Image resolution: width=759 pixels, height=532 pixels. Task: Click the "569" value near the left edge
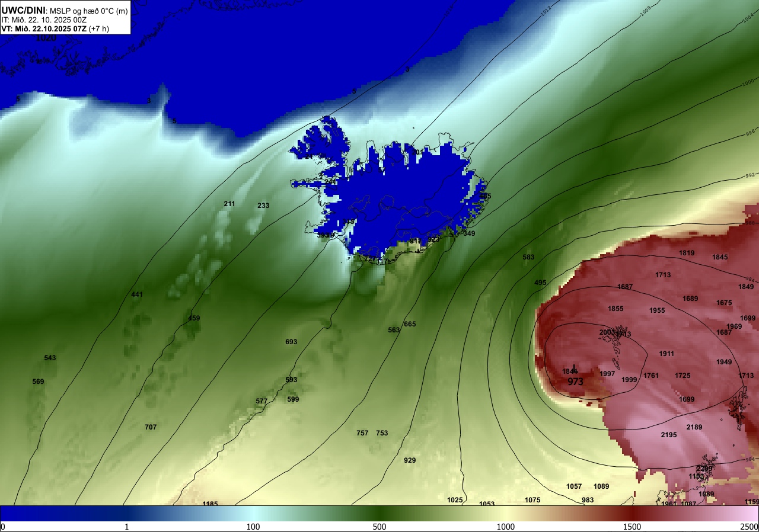pyautogui.click(x=38, y=382)
